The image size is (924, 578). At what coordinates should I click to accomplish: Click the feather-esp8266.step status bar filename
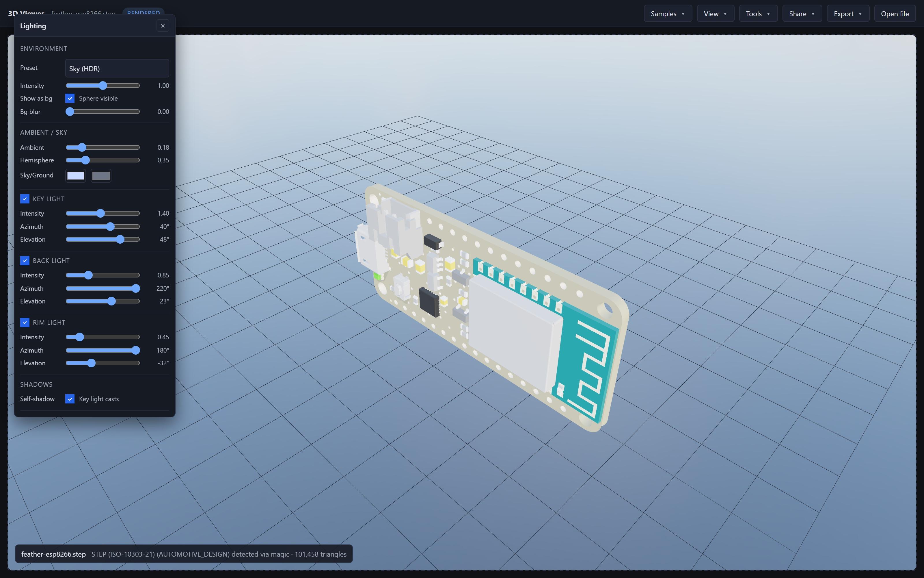tap(53, 554)
